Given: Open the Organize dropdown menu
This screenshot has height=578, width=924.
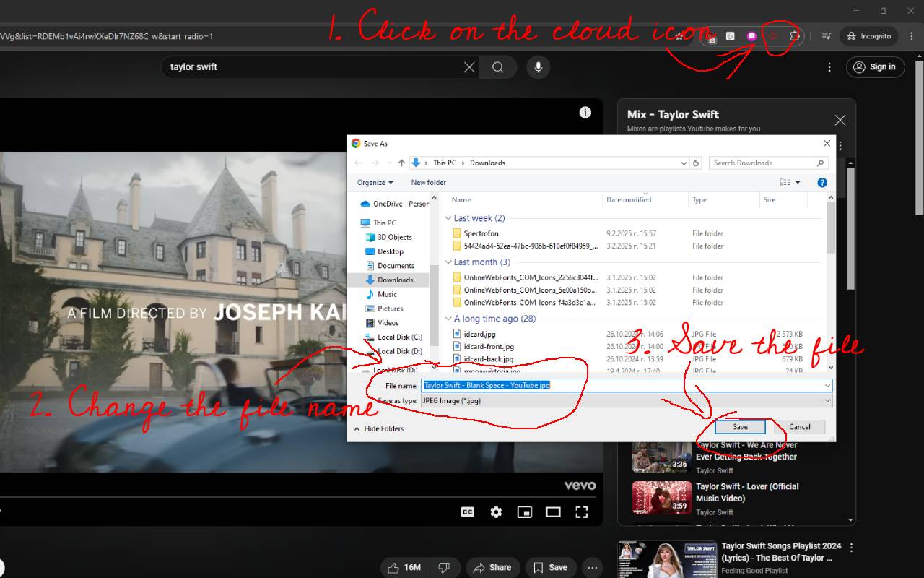Looking at the screenshot, I should [374, 182].
